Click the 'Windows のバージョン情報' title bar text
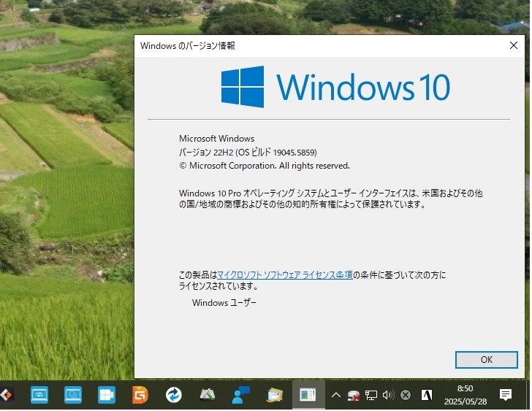This screenshot has height=411, width=532. [188, 46]
